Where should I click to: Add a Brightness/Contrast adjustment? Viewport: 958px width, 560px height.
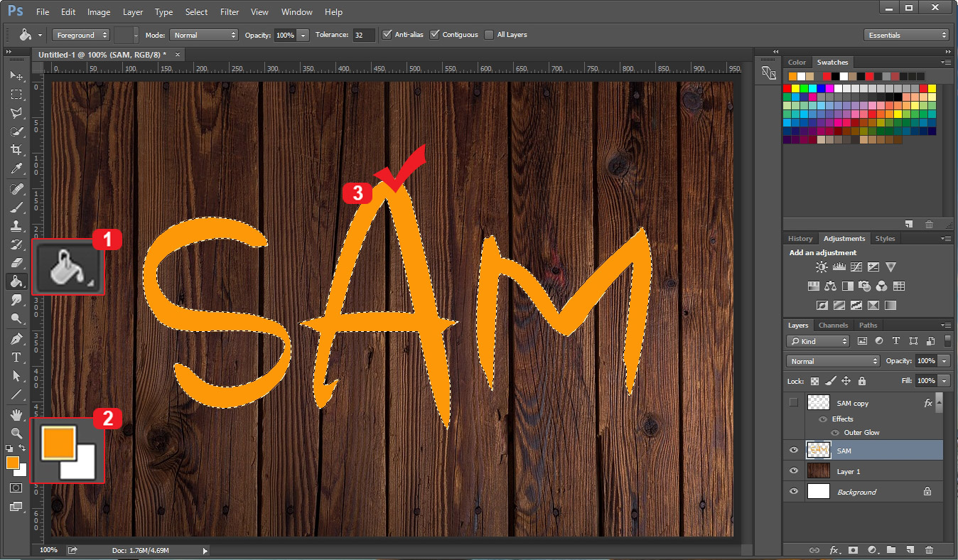click(822, 267)
